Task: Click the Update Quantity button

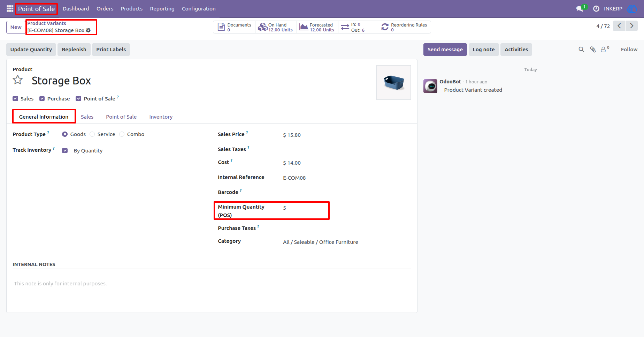Action: (x=31, y=50)
